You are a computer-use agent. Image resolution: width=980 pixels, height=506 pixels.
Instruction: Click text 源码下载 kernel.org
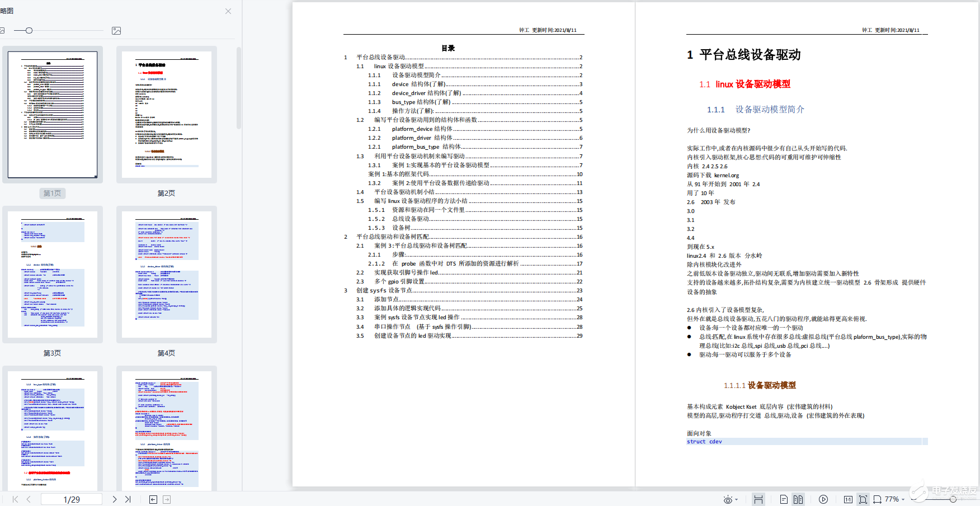point(713,175)
